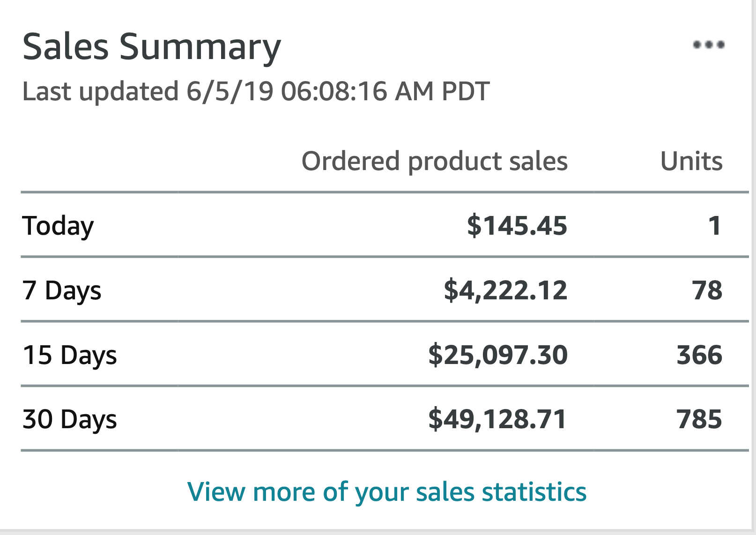Click the date 6/5/19 in the timestamp

click(x=230, y=91)
